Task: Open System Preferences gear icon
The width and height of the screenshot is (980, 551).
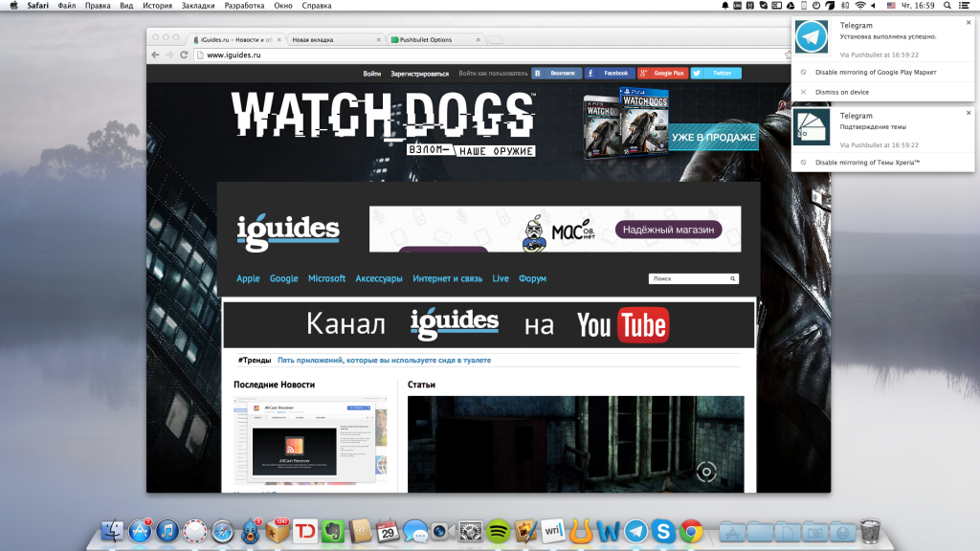Action: pyautogui.click(x=471, y=532)
